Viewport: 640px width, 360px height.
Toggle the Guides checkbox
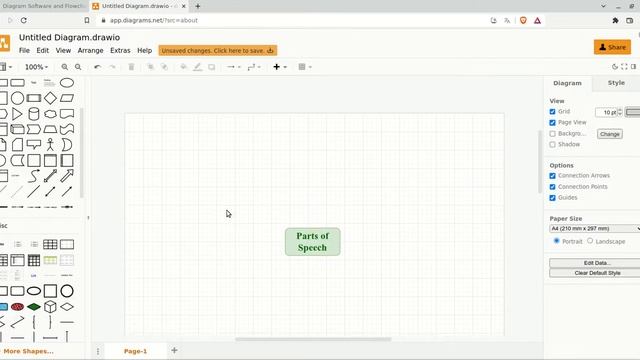tap(552, 198)
